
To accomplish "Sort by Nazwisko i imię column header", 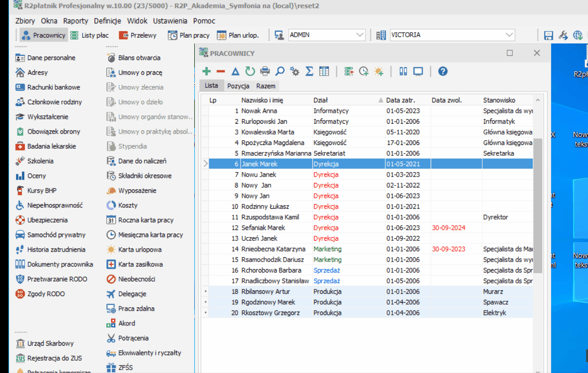I will [x=276, y=100].
